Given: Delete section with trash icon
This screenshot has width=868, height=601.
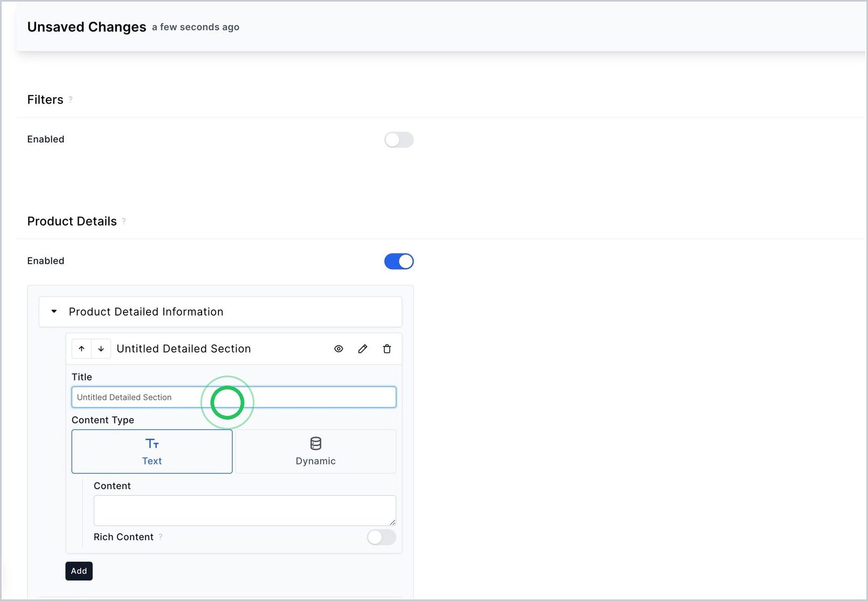Looking at the screenshot, I should click(387, 349).
